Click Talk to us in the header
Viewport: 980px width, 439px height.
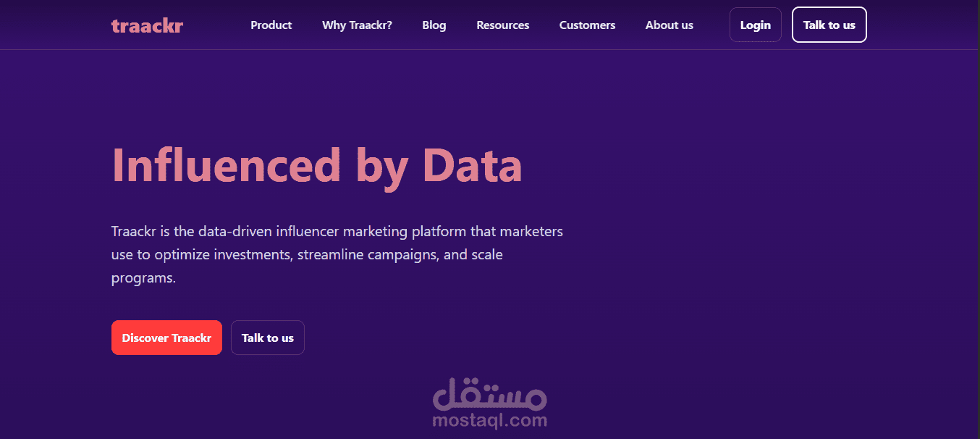829,25
